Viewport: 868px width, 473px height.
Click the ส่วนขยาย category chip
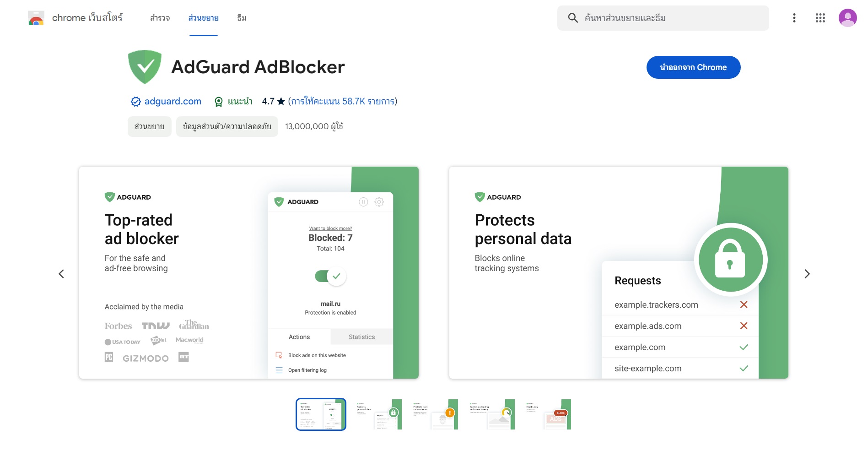150,126
